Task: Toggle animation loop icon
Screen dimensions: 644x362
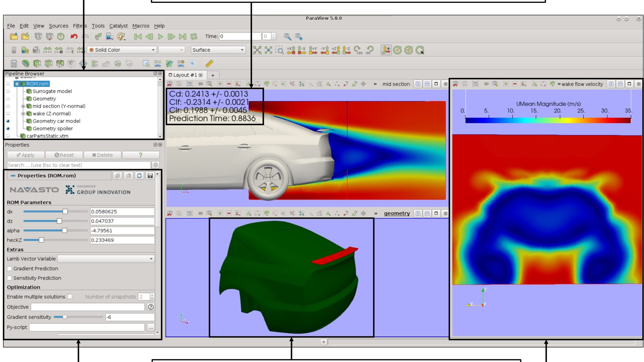Action: tap(194, 36)
